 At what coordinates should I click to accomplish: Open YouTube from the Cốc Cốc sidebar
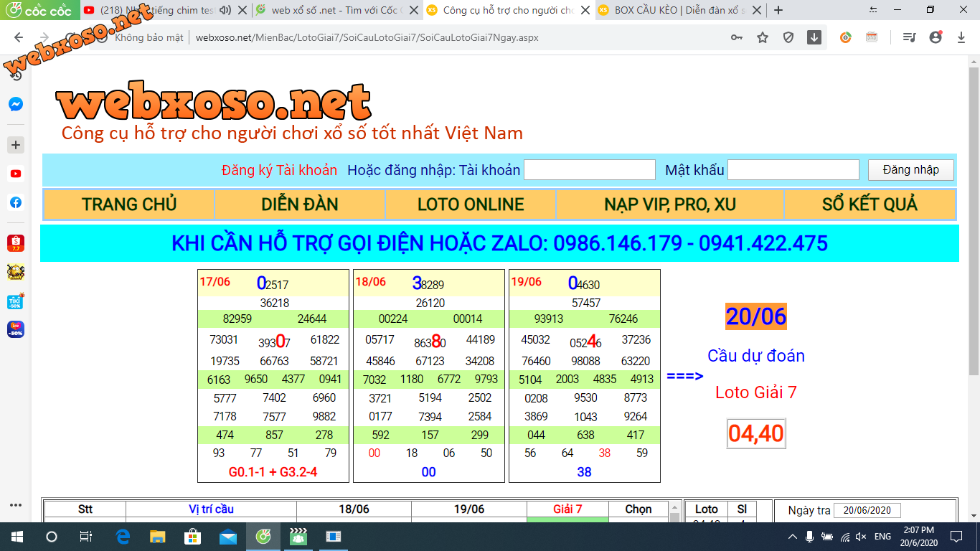tap(16, 174)
